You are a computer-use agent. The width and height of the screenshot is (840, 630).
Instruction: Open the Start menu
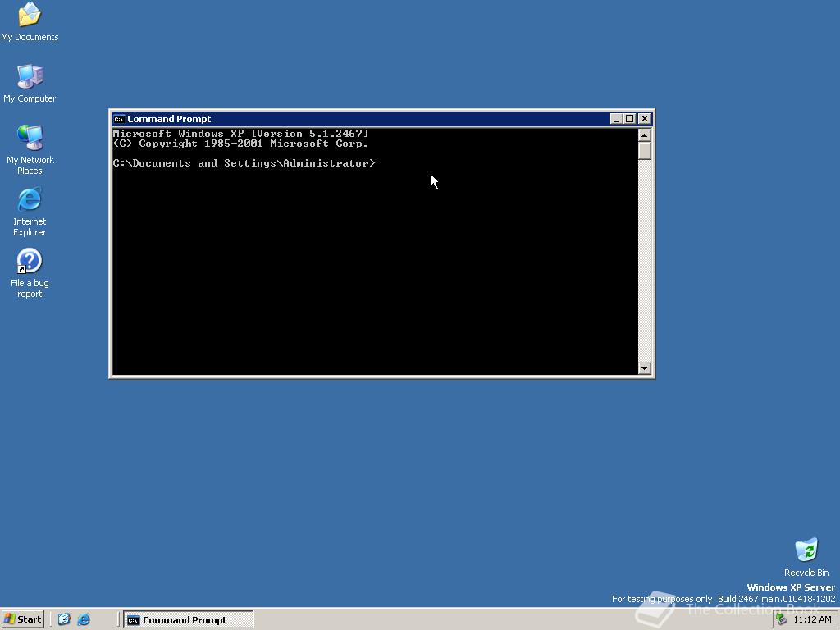22,619
